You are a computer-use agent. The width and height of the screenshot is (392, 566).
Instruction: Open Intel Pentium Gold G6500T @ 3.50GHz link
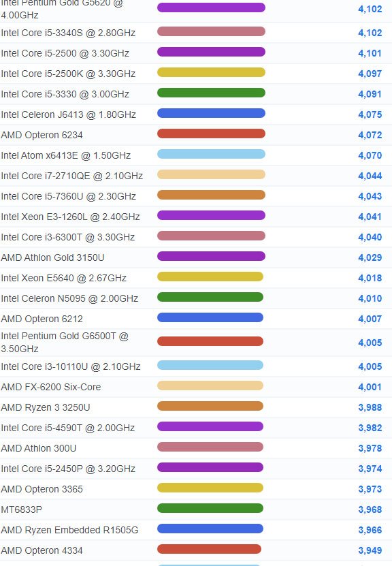point(65,343)
